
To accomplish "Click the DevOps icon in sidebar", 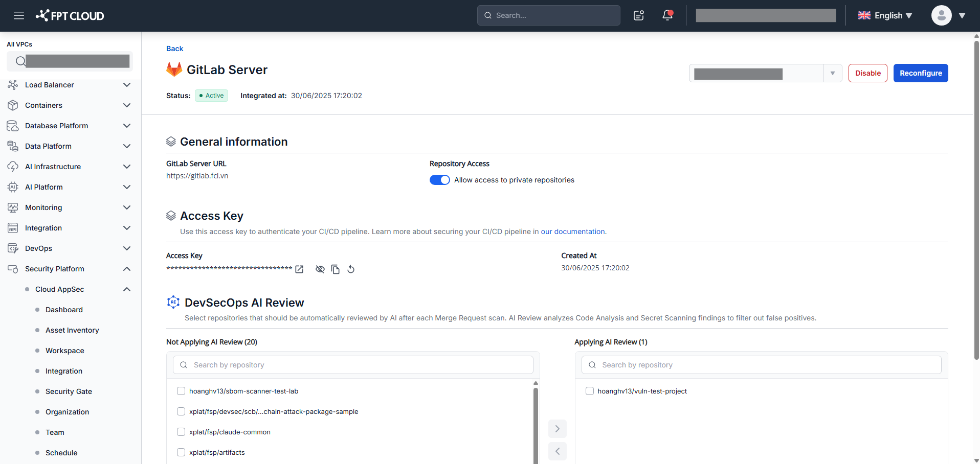I will click(13, 248).
